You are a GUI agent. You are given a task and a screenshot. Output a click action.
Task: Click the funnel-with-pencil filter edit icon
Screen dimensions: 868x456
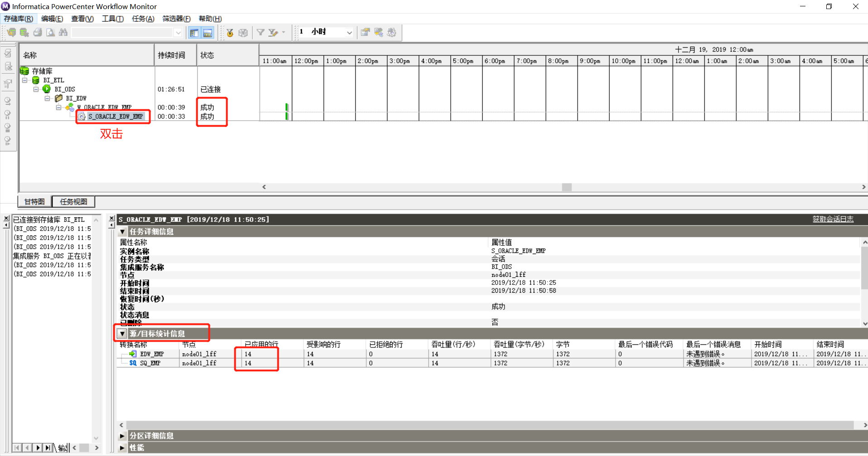tap(273, 32)
